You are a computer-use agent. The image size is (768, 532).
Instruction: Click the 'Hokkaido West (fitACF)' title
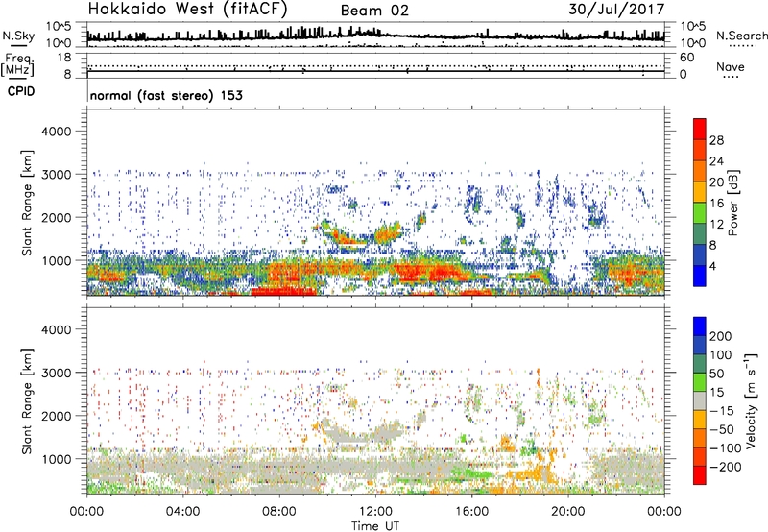tap(187, 9)
